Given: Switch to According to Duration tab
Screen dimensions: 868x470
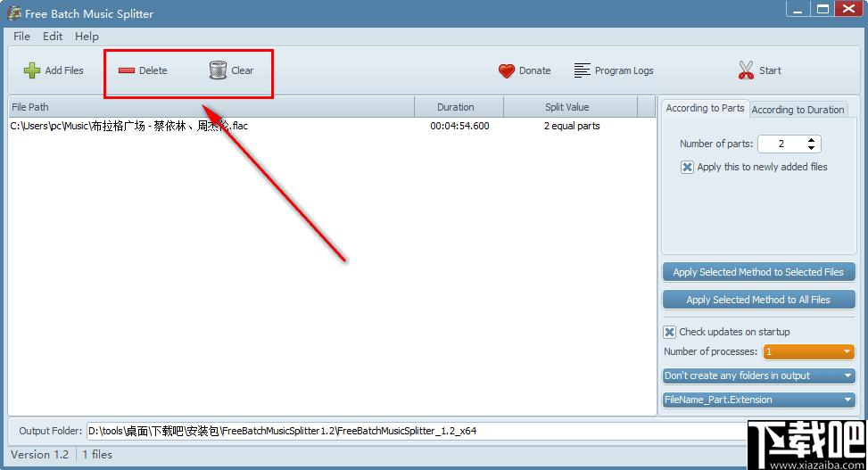Looking at the screenshot, I should tap(798, 110).
